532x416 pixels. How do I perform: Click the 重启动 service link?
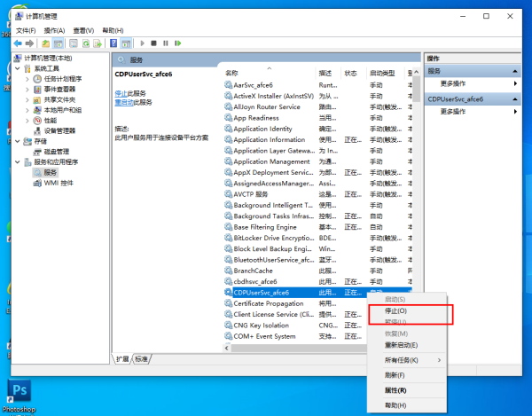point(124,103)
